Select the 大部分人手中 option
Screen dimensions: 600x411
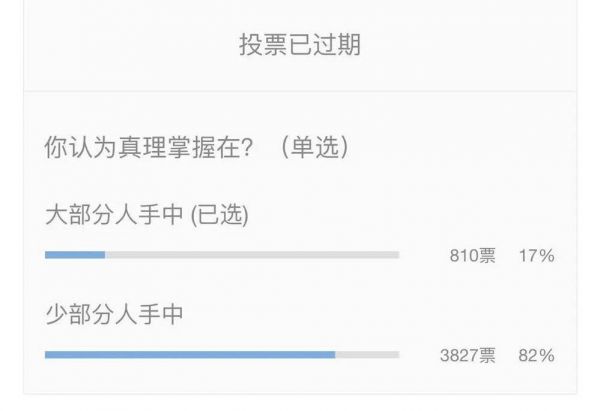(x=114, y=214)
